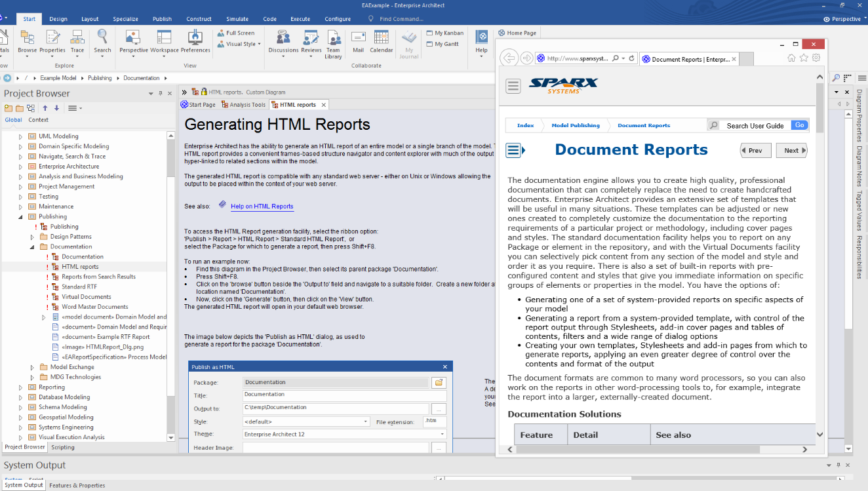Screen dimensions: 868x491
Task: Click the Output to browse button
Action: [x=439, y=408]
